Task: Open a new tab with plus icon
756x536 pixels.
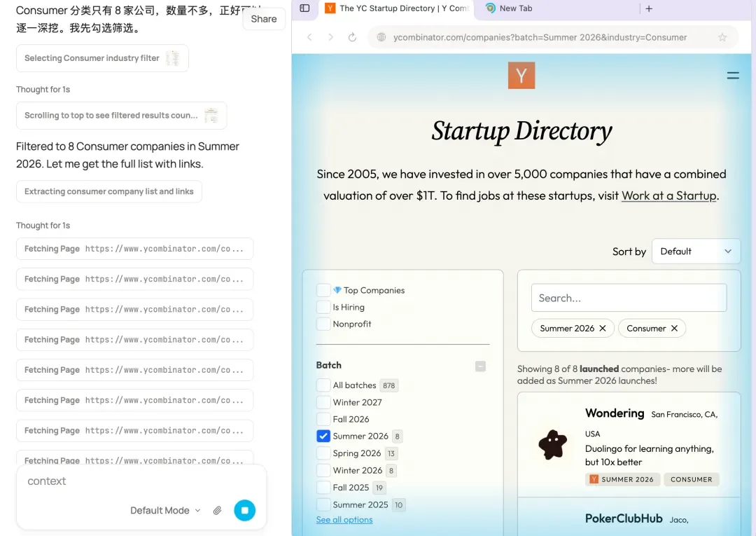Action: coord(649,8)
